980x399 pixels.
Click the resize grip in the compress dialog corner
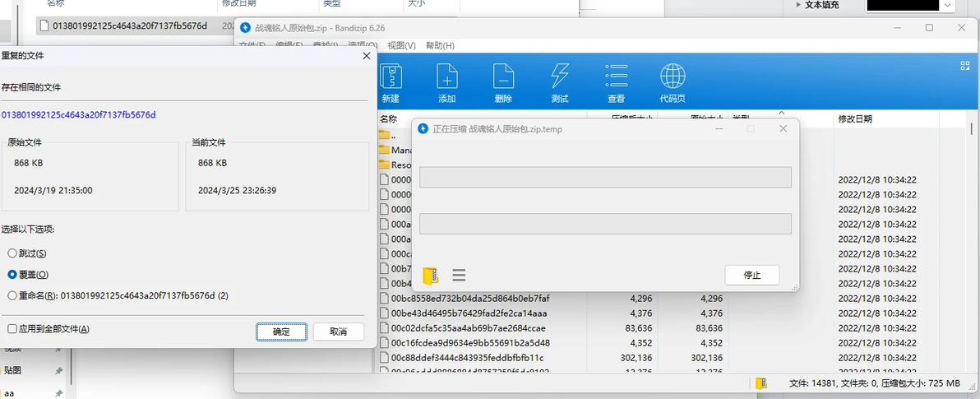(796, 288)
